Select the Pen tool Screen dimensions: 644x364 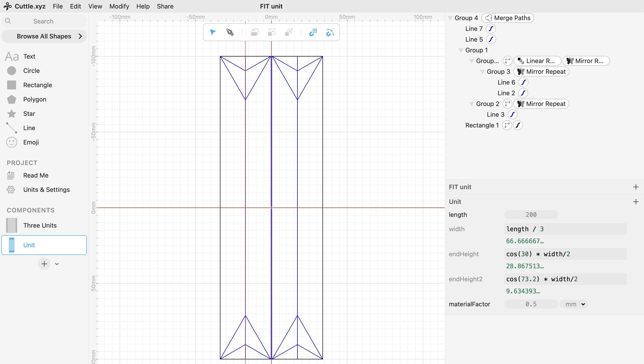230,32
